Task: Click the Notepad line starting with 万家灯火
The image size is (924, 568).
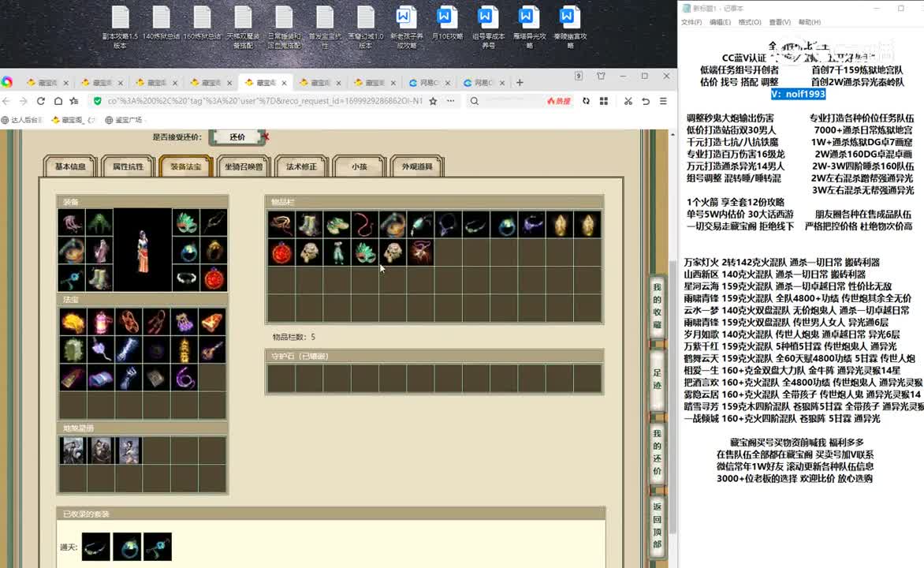Action: (781, 263)
